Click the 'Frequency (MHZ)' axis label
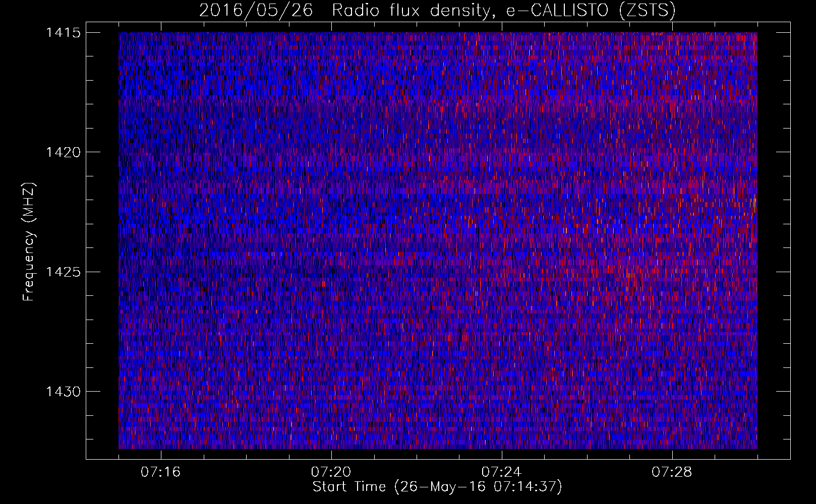Image resolution: width=816 pixels, height=504 pixels. click(x=29, y=242)
